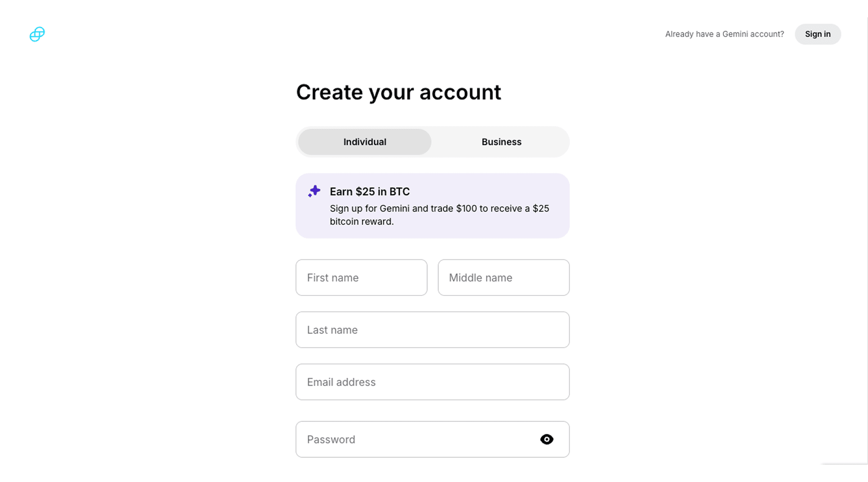Click the "Already have a Gemini account?" text

(724, 34)
